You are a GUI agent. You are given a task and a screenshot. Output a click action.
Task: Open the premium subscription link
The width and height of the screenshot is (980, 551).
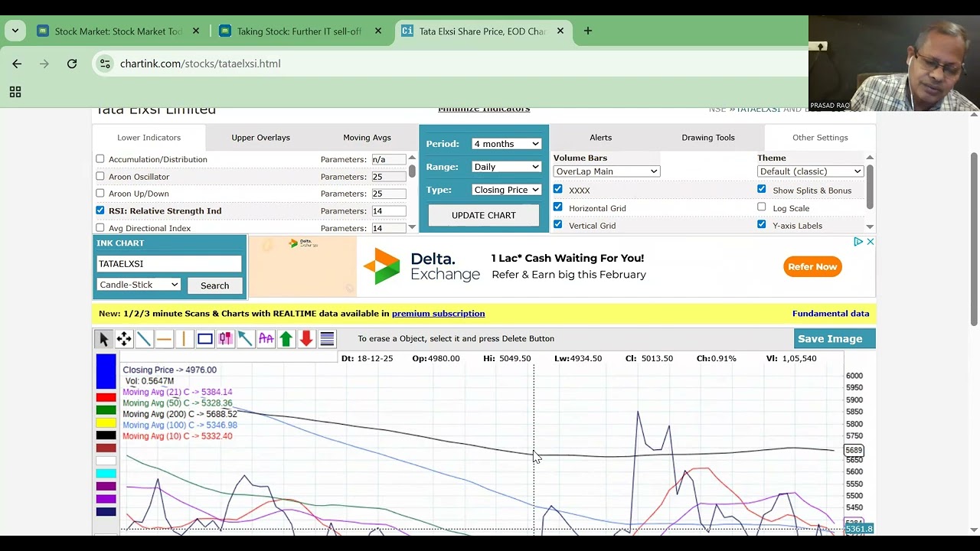coord(438,314)
